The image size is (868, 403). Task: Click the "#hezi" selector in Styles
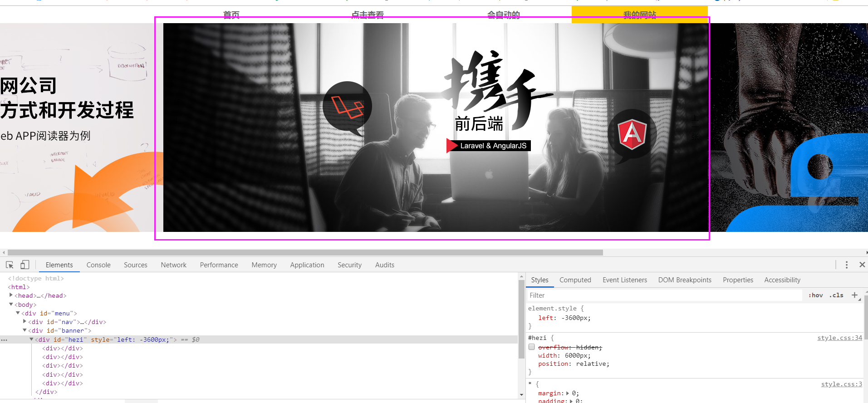click(x=537, y=338)
